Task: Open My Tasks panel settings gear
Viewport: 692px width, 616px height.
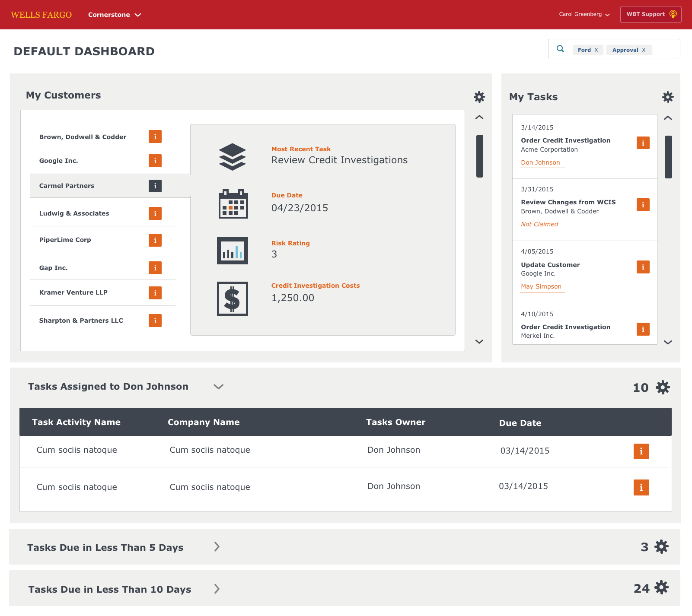Action: 667,97
